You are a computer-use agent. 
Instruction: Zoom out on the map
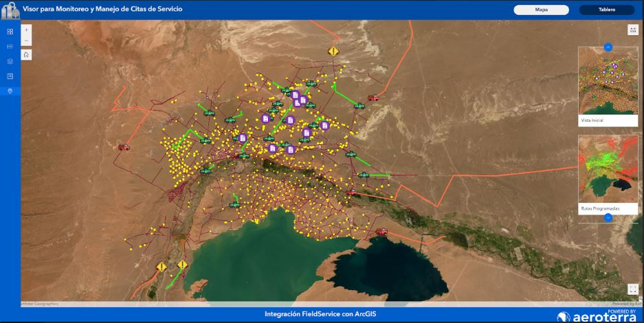pos(26,41)
